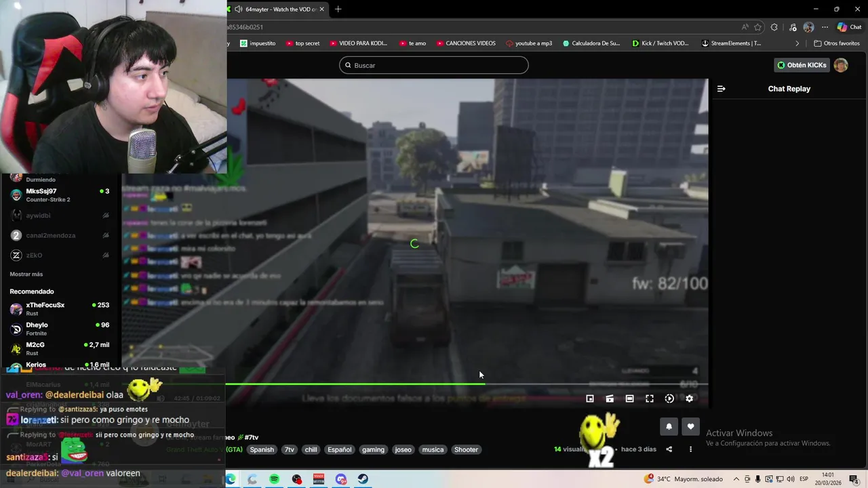Launch Steam from the taskbar
This screenshot has height=488, width=868.
(x=363, y=479)
